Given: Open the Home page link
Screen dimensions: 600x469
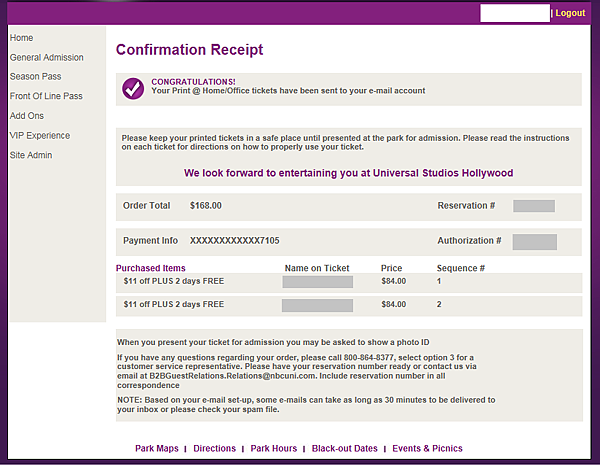Looking at the screenshot, I should point(21,38).
